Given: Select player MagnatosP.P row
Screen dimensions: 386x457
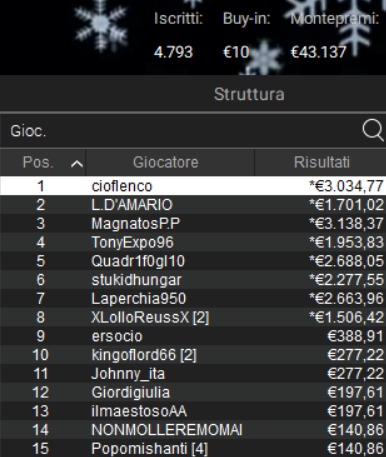Looking at the screenshot, I should pos(193,223).
